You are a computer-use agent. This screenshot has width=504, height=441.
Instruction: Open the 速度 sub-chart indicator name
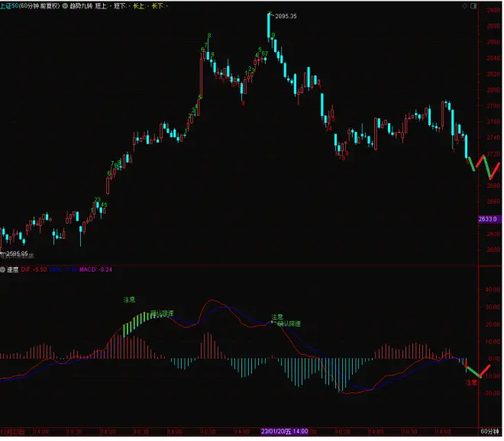12,269
